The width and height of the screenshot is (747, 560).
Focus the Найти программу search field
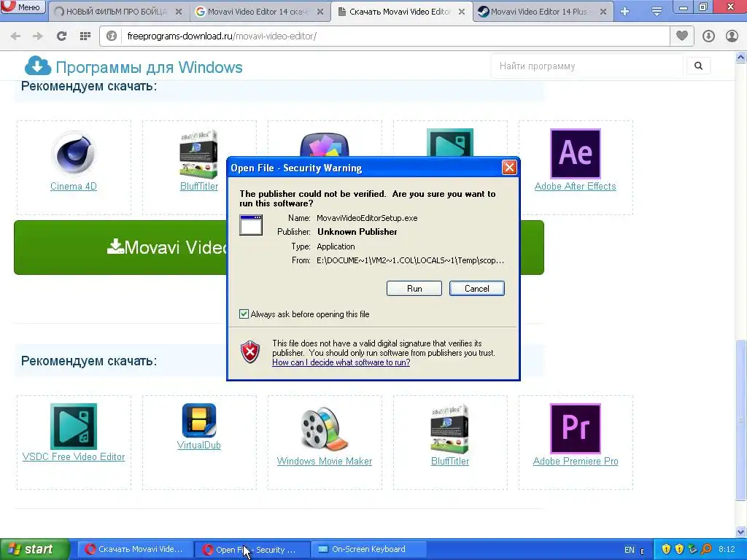tap(589, 66)
